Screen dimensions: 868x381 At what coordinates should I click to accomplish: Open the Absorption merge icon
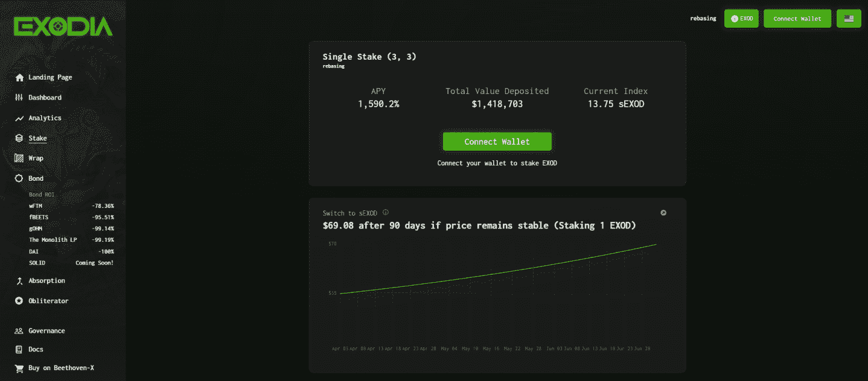(19, 280)
